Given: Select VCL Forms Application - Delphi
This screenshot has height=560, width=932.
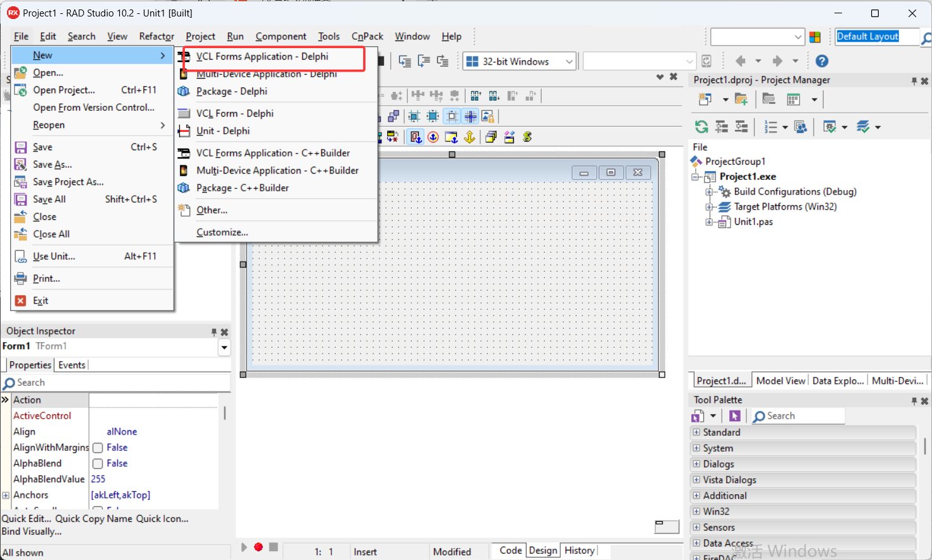Looking at the screenshot, I should pos(276,57).
